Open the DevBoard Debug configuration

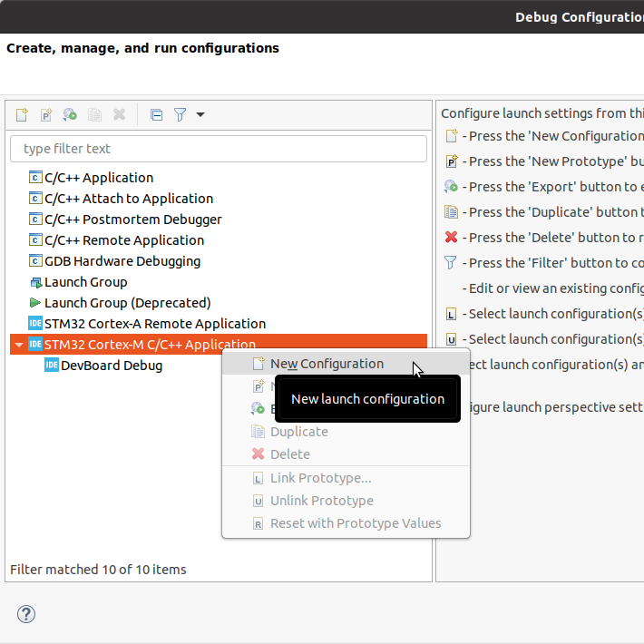point(112,366)
